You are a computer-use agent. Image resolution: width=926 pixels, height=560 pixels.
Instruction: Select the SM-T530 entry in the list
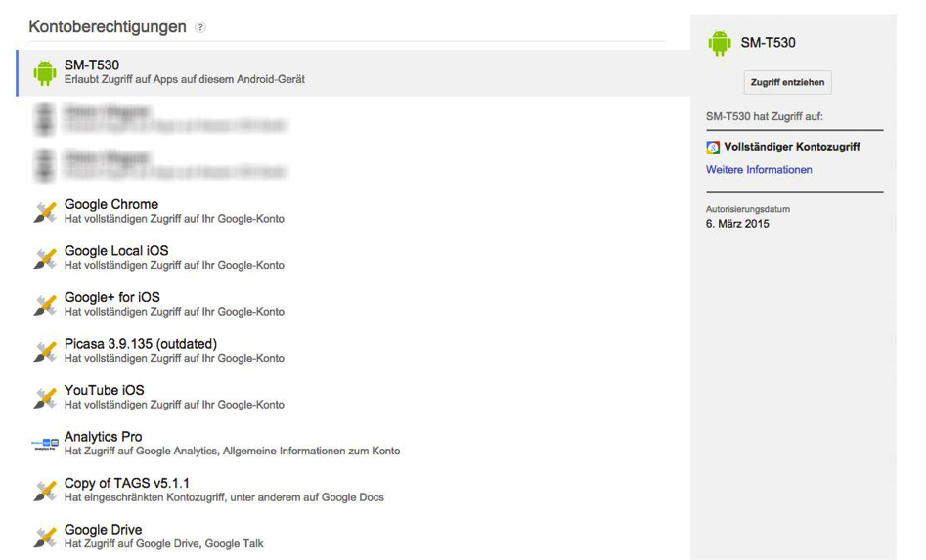[353, 72]
